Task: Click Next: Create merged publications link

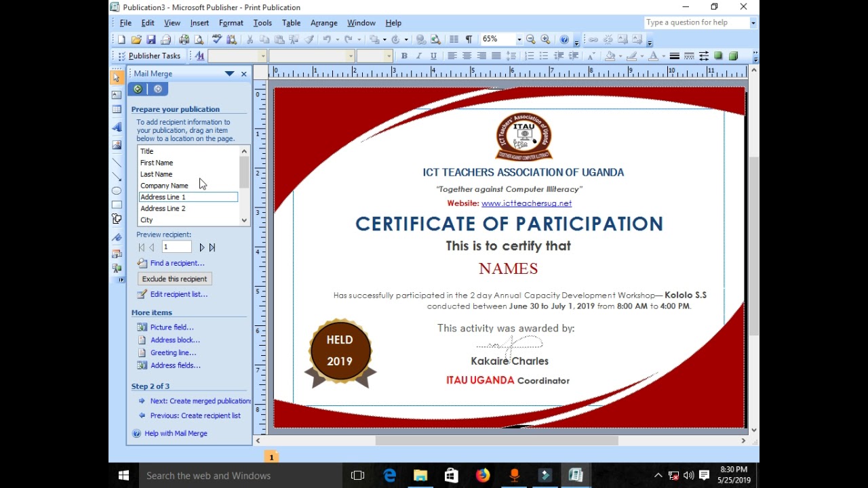Action: click(200, 401)
